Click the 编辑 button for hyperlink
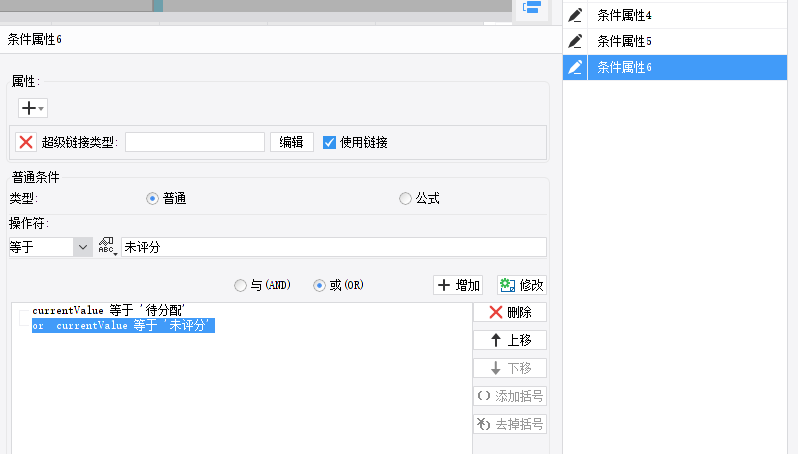Screen dimensions: 798x454 coord(292,142)
